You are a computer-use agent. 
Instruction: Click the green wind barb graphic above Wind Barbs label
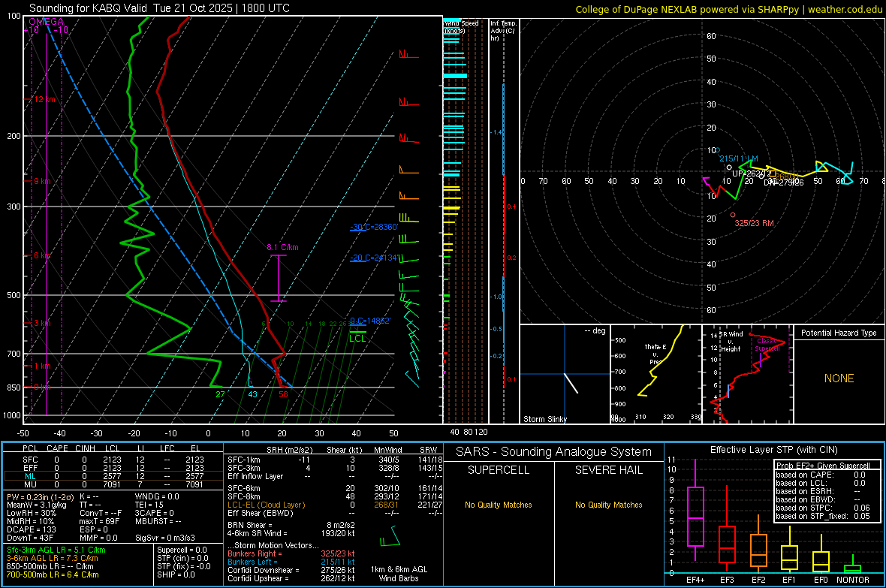click(390, 536)
